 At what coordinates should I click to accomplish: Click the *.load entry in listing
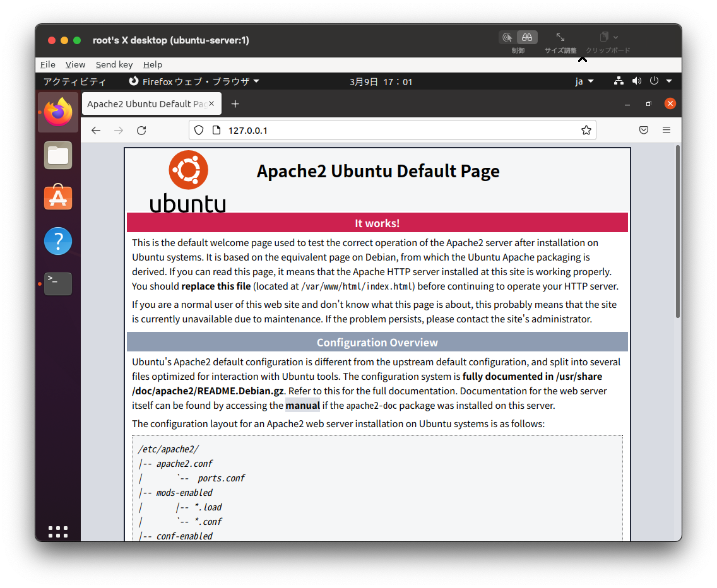pos(208,507)
